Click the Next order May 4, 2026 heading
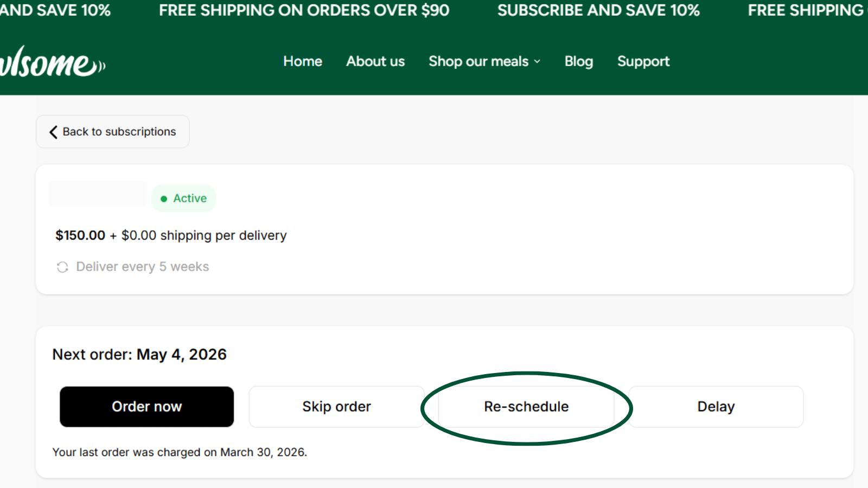Screen dimensions: 868x488 pos(139,355)
